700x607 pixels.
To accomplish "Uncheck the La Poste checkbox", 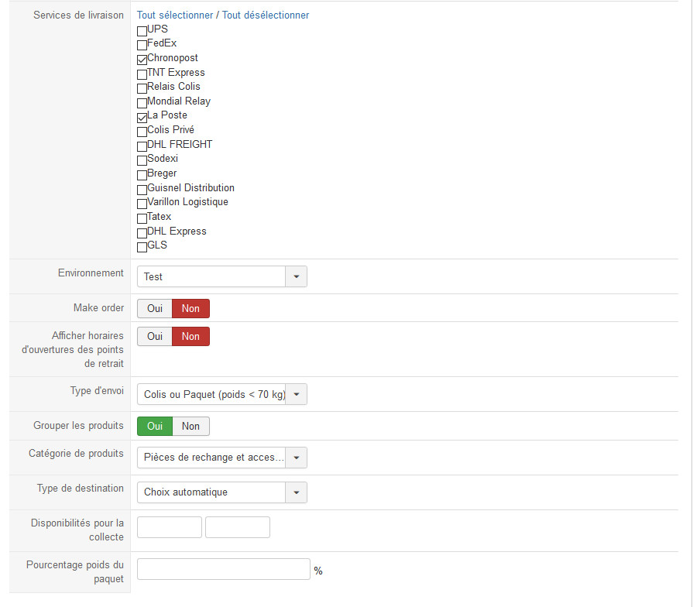I will [x=142, y=118].
